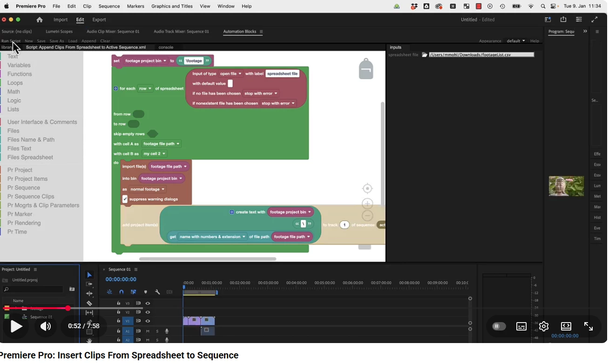This screenshot has width=609, height=364.
Task: Open 'stop with error' dropdown for no file chosen
Action: pyautogui.click(x=261, y=94)
